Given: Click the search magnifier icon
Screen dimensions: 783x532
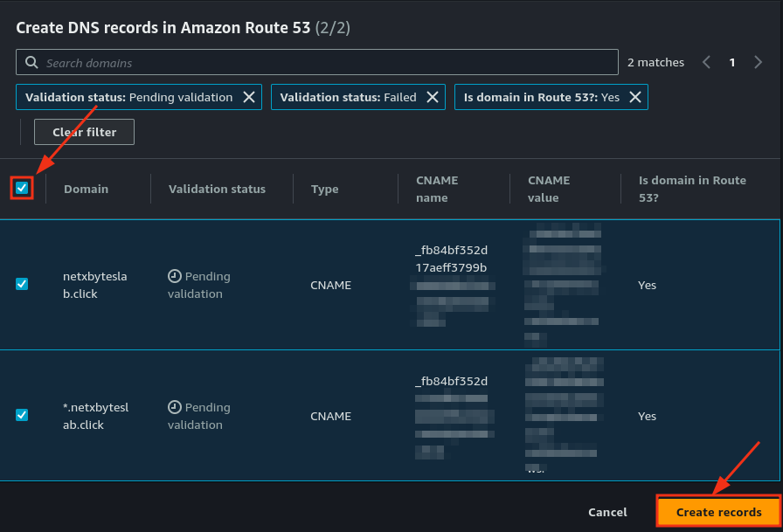Looking at the screenshot, I should [31, 63].
